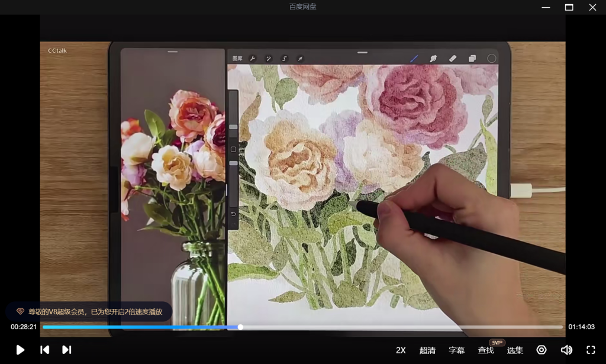Open the 选集 episode list
The image size is (606, 364).
tap(515, 350)
